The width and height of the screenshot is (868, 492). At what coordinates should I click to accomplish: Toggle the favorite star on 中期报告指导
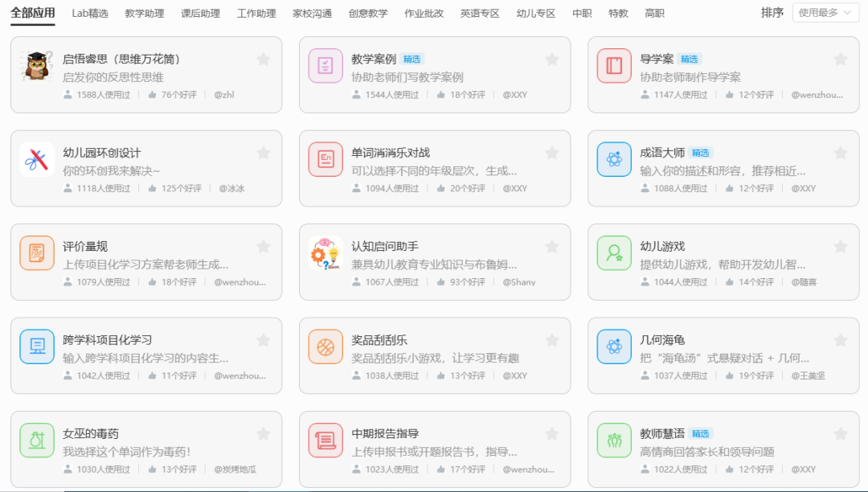point(551,433)
